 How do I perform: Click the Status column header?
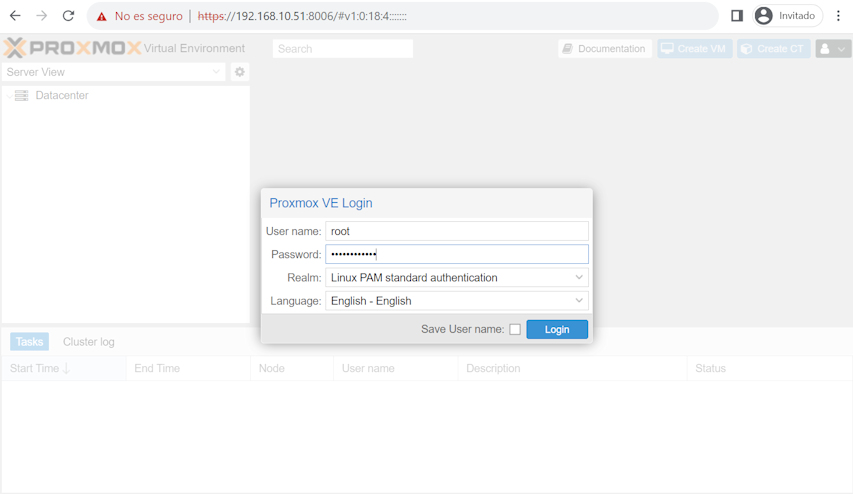[x=769, y=368]
